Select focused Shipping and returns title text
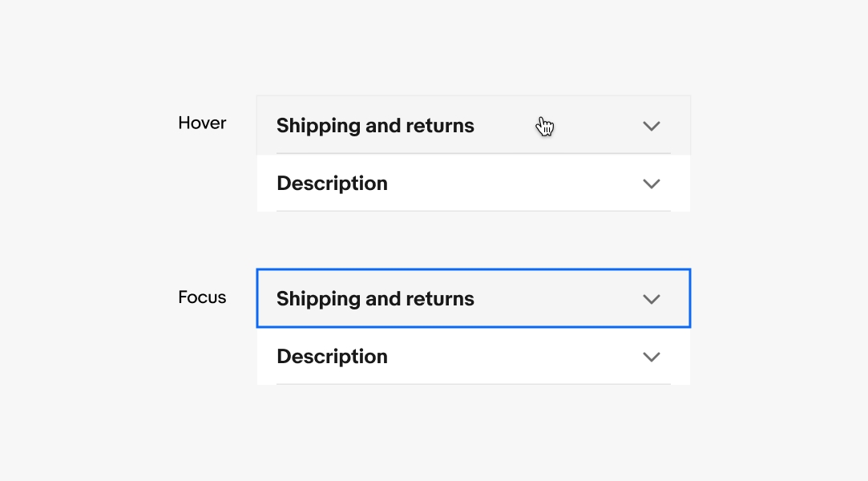This screenshot has height=481, width=868. pyautogui.click(x=375, y=299)
